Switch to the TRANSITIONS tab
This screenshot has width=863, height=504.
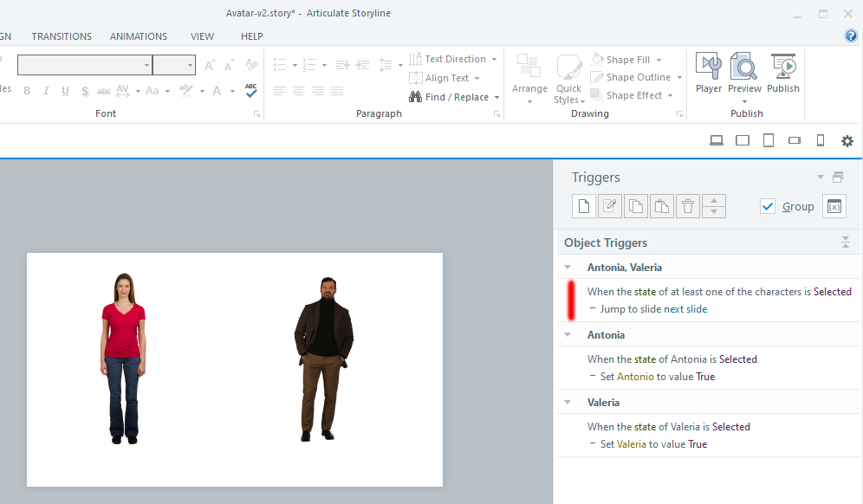pos(62,36)
